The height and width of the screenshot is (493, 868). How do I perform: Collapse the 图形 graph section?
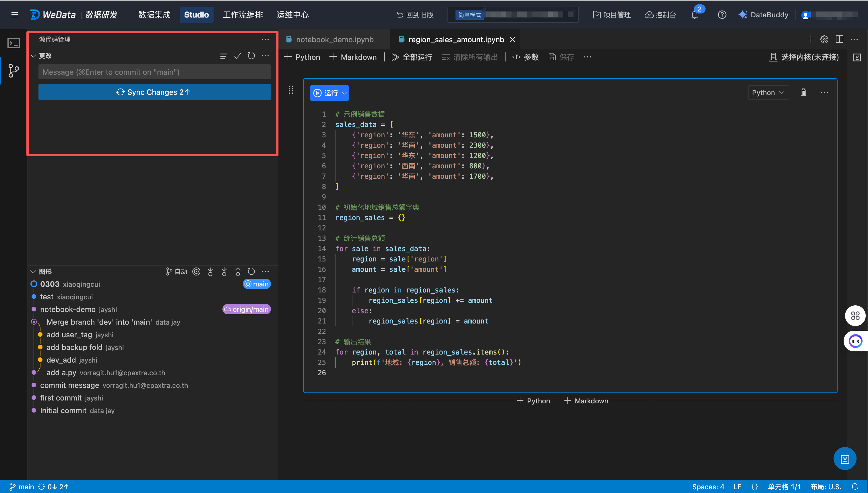pos(34,271)
